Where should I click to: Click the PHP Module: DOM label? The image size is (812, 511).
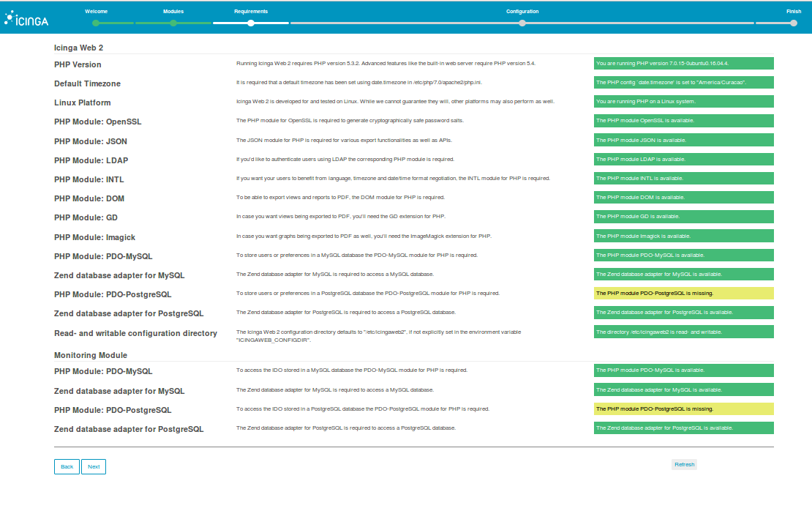(89, 198)
